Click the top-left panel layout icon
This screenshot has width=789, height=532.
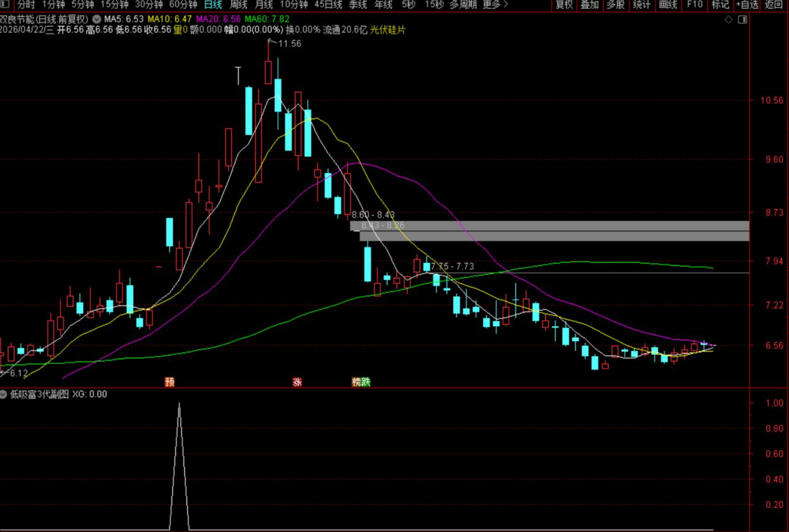(5, 4)
